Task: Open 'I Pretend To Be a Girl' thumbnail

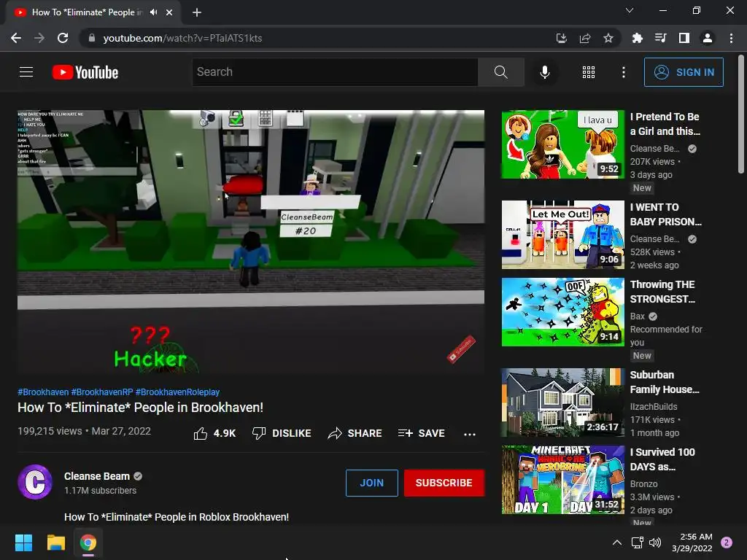Action: (562, 144)
